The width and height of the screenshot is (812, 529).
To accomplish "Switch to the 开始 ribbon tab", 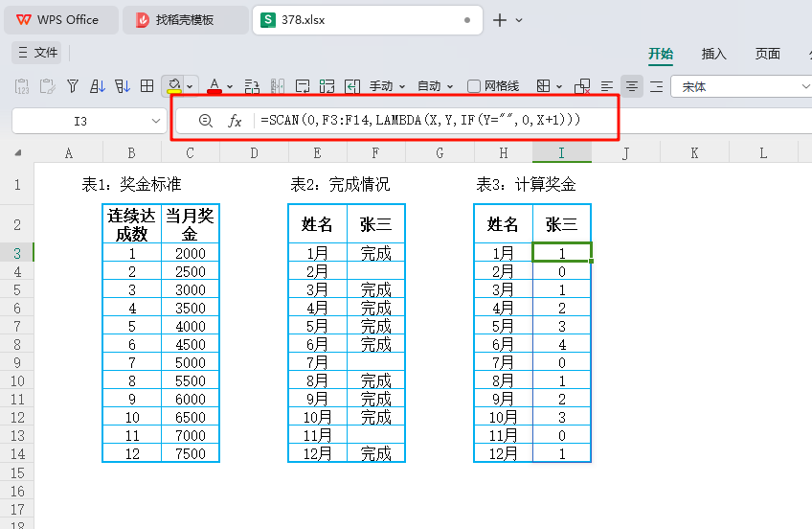I will [661, 54].
